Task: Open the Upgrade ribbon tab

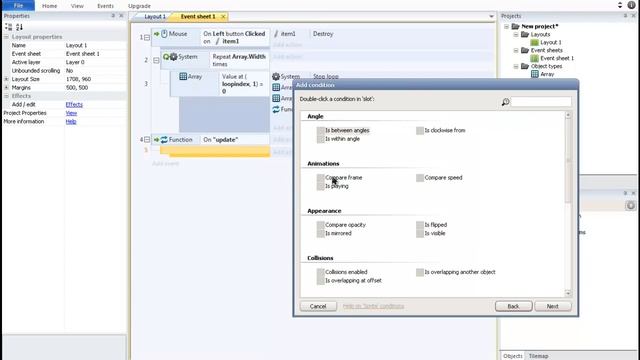Action: tap(139, 6)
